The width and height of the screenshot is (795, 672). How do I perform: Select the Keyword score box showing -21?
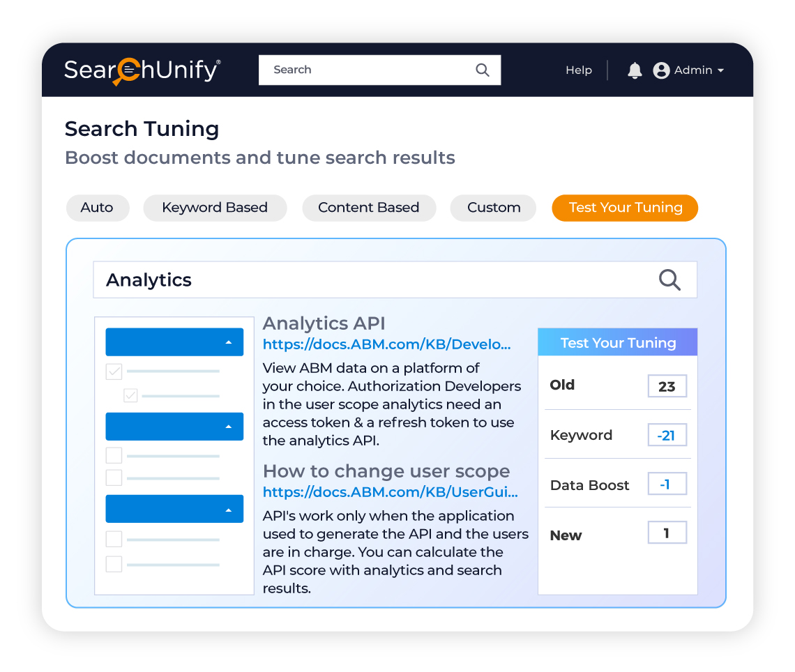pos(667,435)
